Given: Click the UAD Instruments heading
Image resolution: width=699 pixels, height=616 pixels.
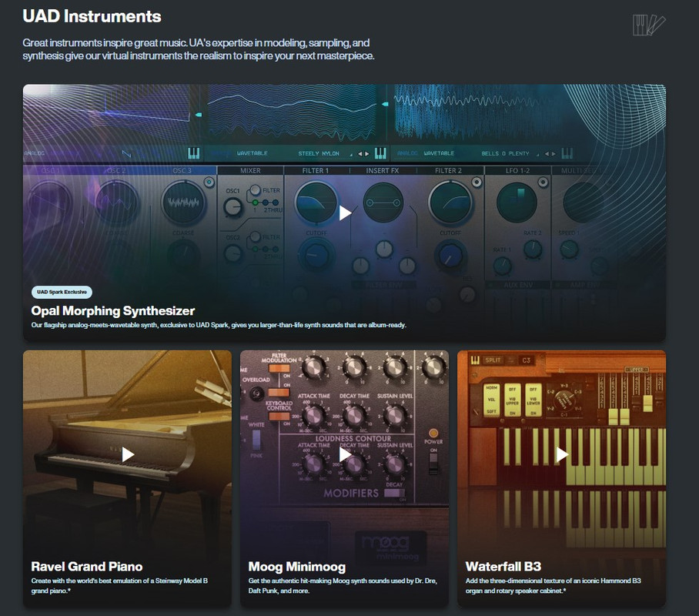Looking at the screenshot, I should [x=92, y=16].
